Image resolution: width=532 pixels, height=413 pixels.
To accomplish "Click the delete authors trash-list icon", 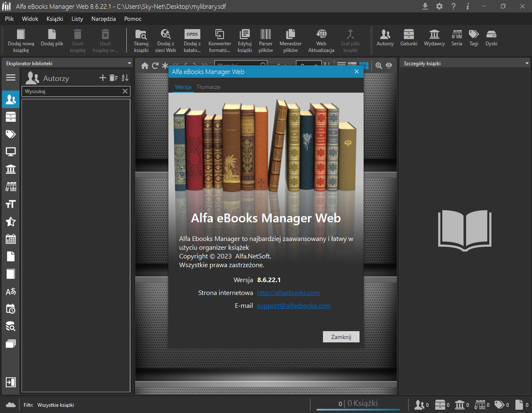I will click(x=113, y=77).
